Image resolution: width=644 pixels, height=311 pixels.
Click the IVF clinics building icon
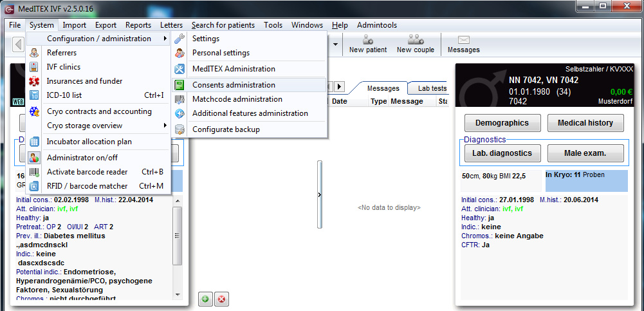tap(35, 67)
